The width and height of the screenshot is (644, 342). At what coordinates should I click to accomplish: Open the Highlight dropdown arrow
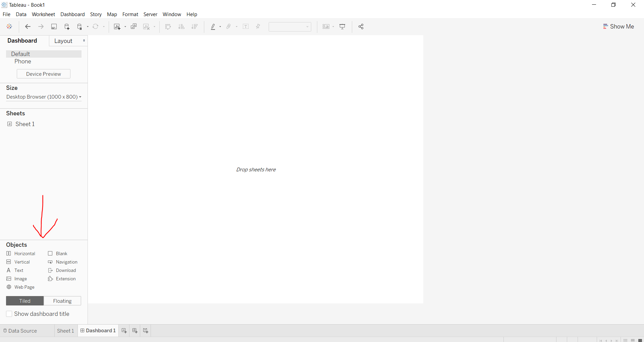pos(220,26)
